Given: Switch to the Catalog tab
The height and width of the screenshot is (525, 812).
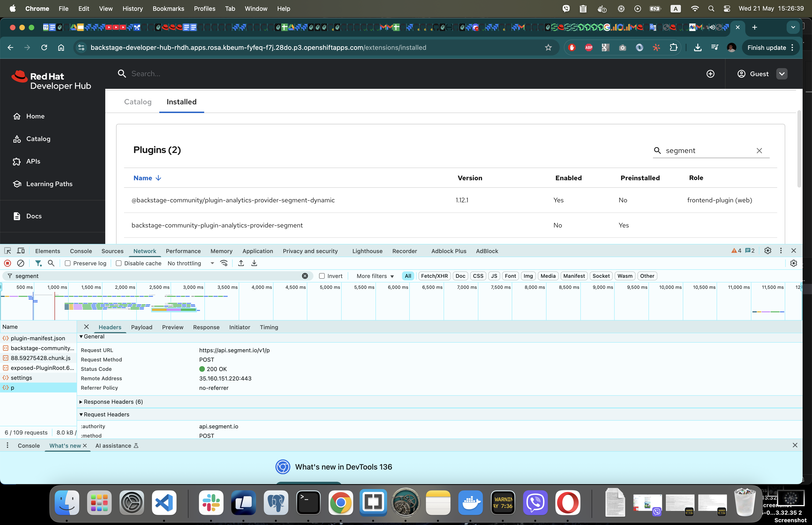Looking at the screenshot, I should point(138,102).
